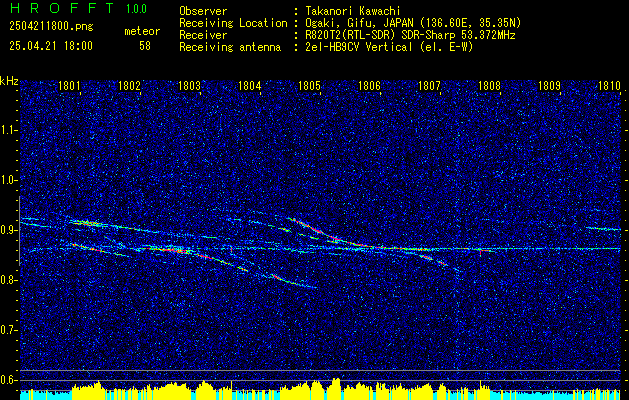Image resolution: width=629 pixels, height=400 pixels.
Task: Click the Receiving Location label
Action: tap(233, 23)
